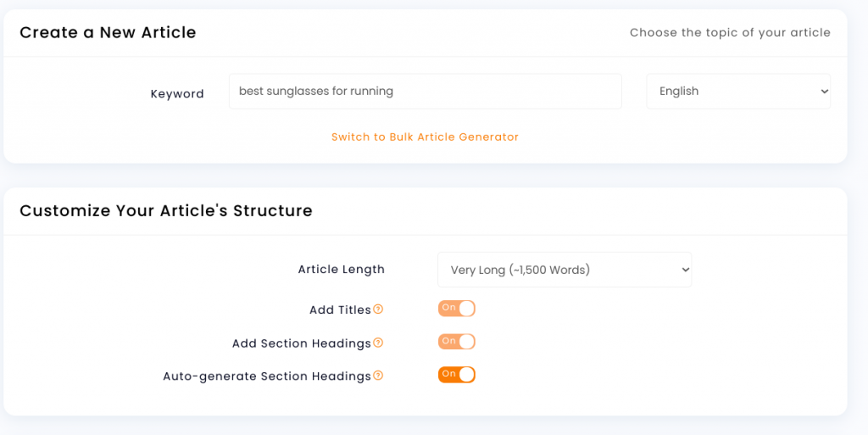Click the Add Section Headings label text
Viewport: 868px width, 435px height.
(x=301, y=343)
